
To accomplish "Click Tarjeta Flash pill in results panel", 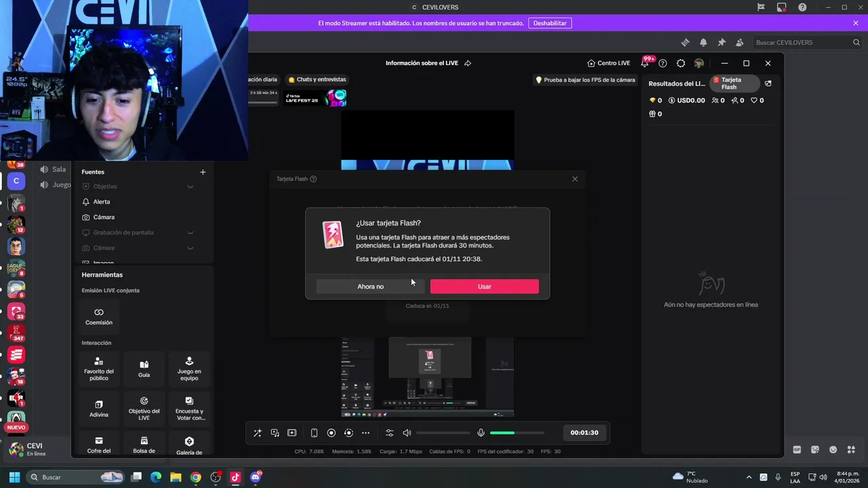I will 734,83.
